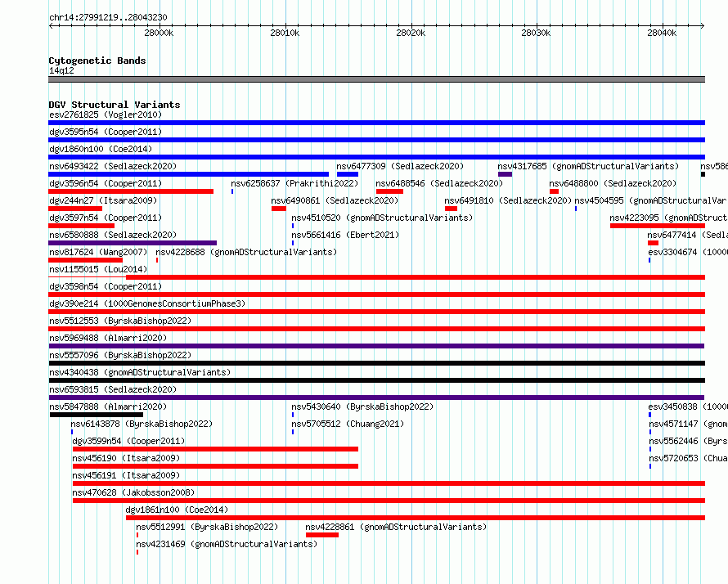The width and height of the screenshot is (728, 584).
Task: Select dgv3597n54 (Cooper2011) label
Action: coord(106,218)
